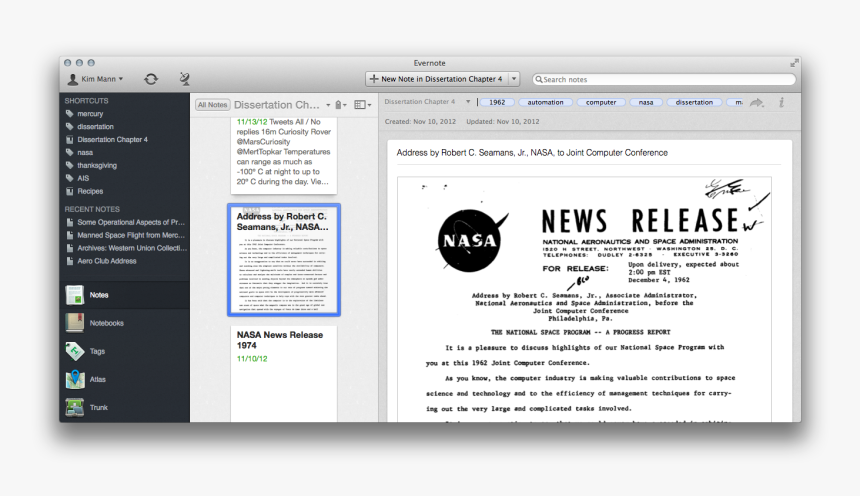
Task: Select the Atlas section in sidebar
Action: (125, 379)
